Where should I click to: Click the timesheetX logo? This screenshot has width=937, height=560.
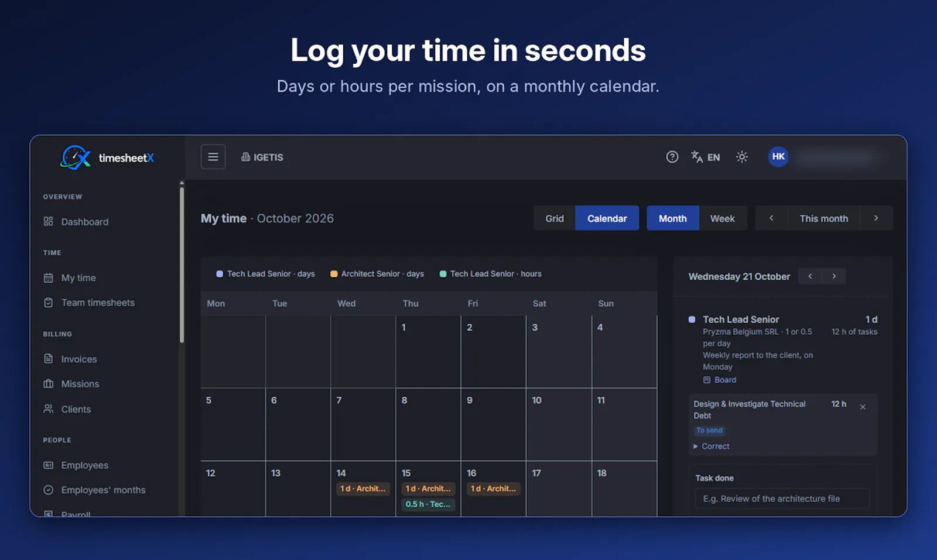(107, 157)
